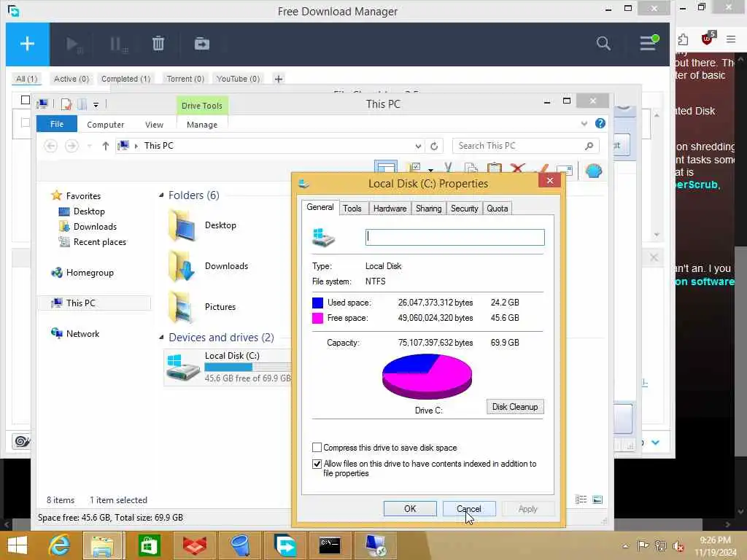
Task: Click the volume icon in system tray
Action: [678, 545]
